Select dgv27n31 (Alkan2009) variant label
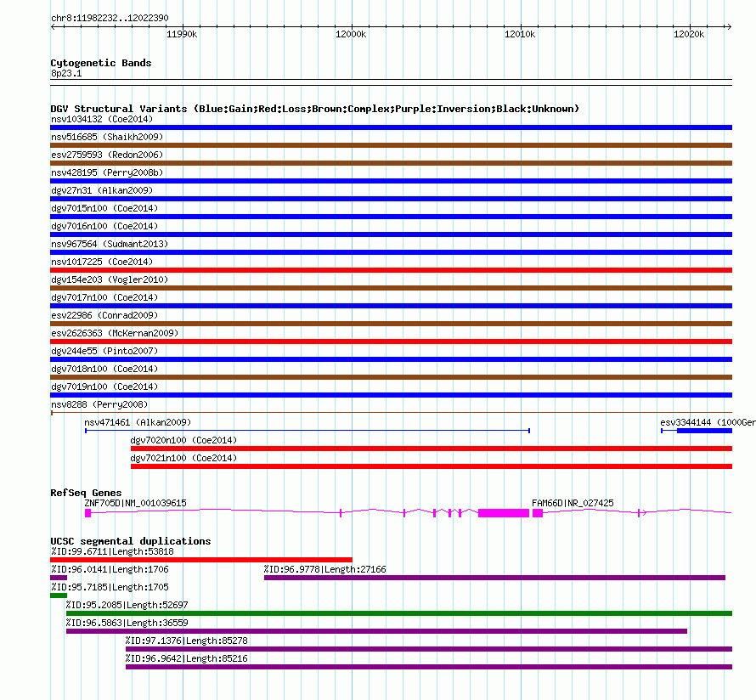This screenshot has width=756, height=700. tap(102, 190)
